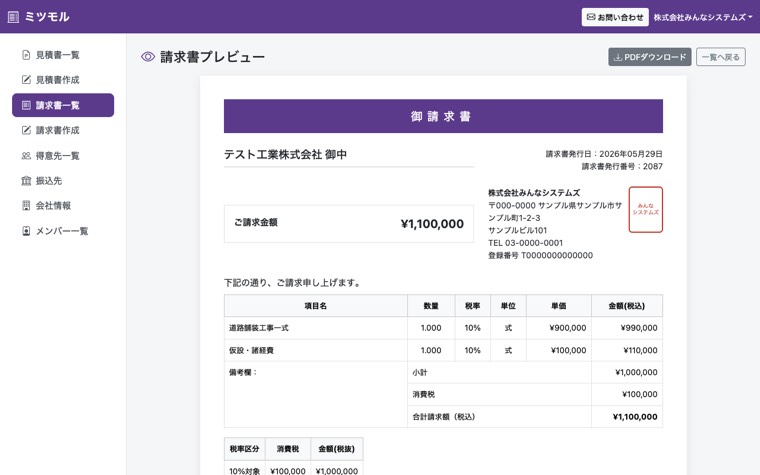Click the 金額(税込) column header
760x475 pixels.
click(x=627, y=306)
